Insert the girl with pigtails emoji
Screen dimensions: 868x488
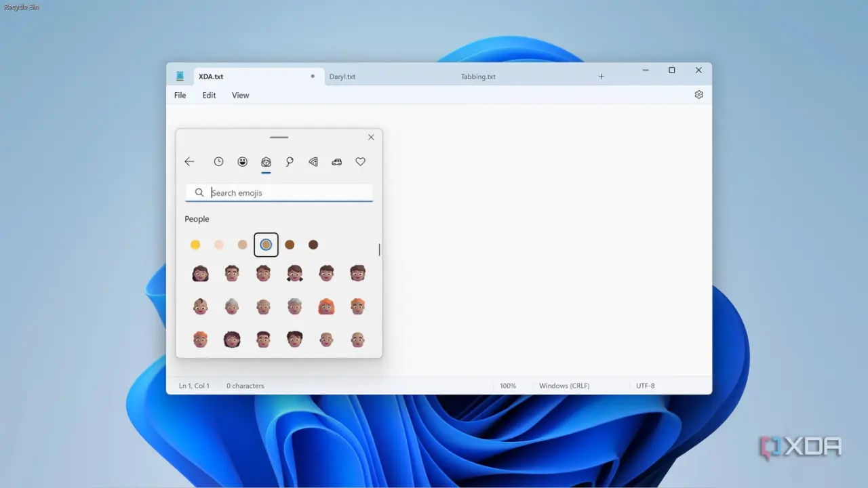294,273
